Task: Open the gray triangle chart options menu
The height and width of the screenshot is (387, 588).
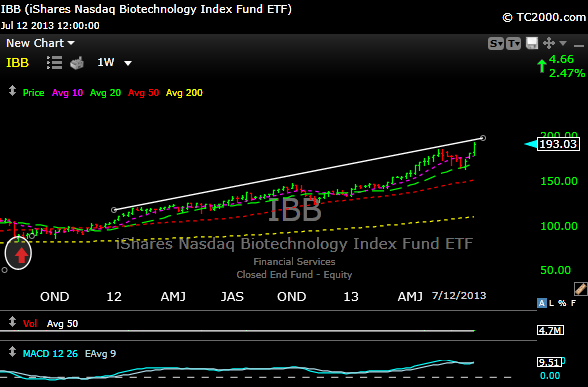Action: [x=563, y=44]
